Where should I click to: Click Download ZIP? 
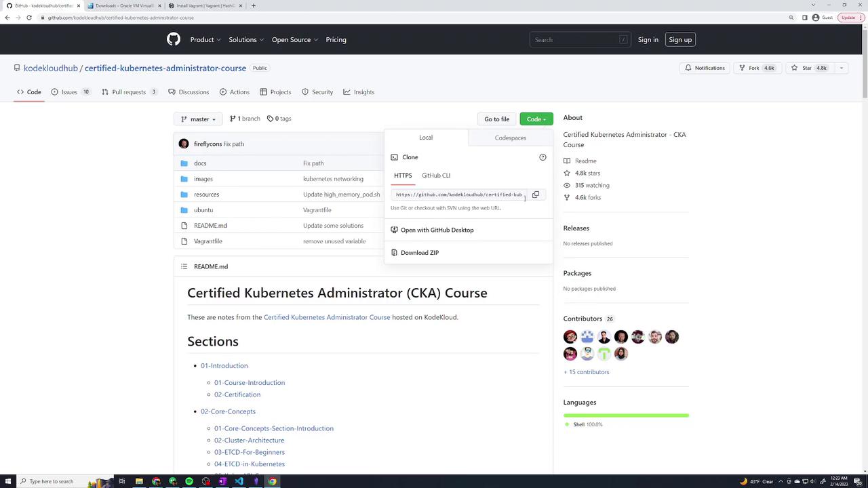pos(419,253)
